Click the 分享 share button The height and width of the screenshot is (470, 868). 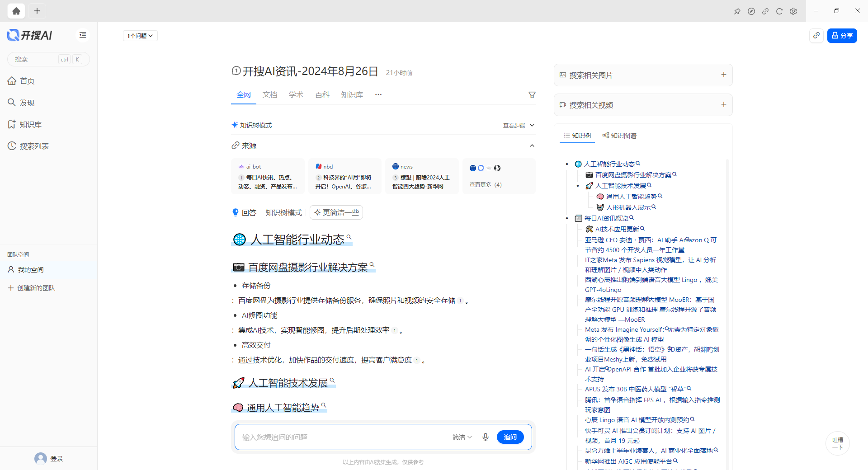click(842, 35)
